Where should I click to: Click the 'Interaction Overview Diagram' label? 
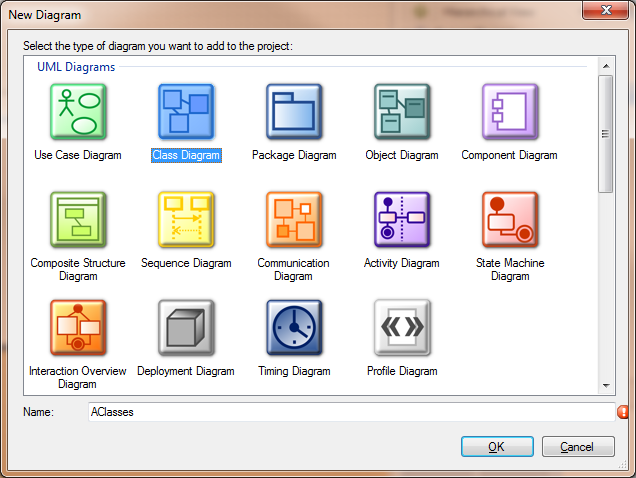[77, 377]
